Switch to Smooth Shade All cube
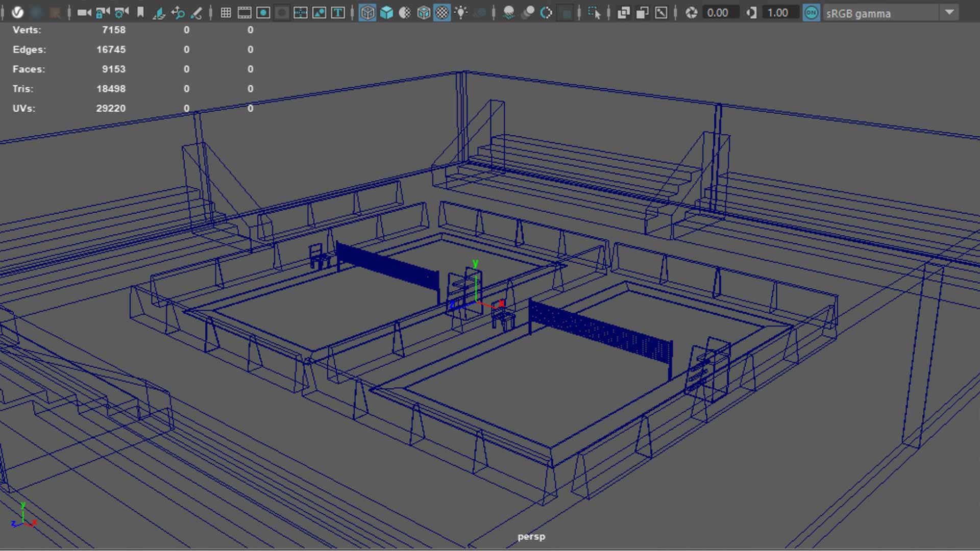 [386, 13]
